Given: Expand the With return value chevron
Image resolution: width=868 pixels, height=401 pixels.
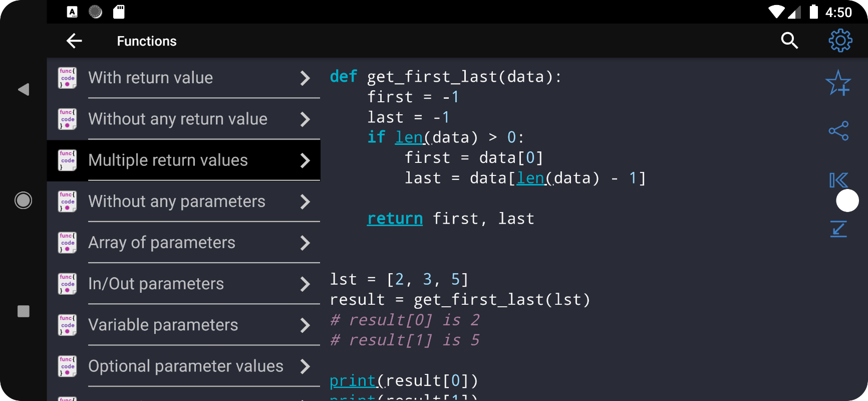Looking at the screenshot, I should click(305, 78).
